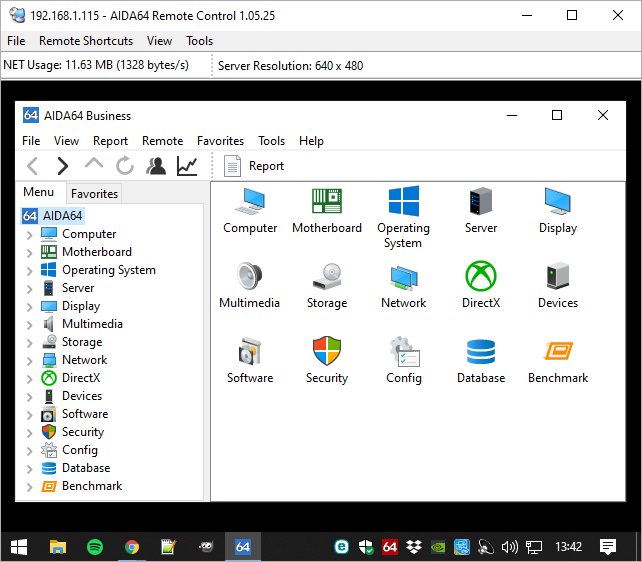Viewport: 642px width, 562px height.
Task: Click the volume speaker tray icon
Action: (509, 547)
